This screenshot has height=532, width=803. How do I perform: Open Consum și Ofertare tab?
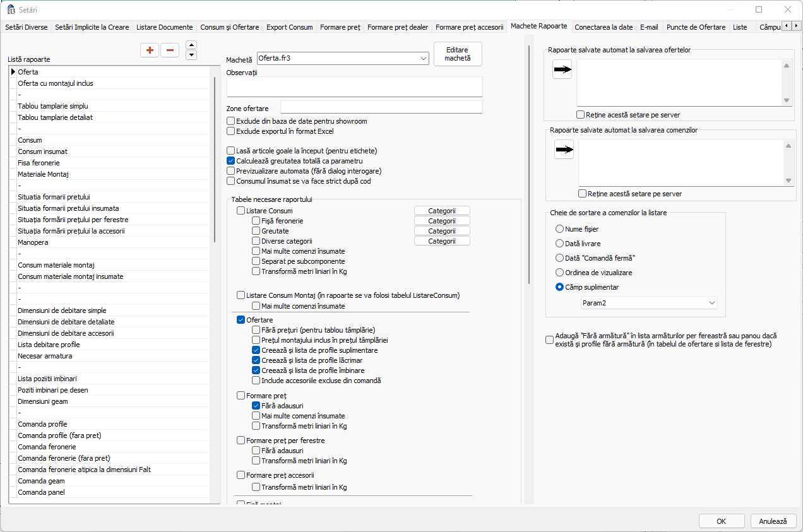pos(230,27)
